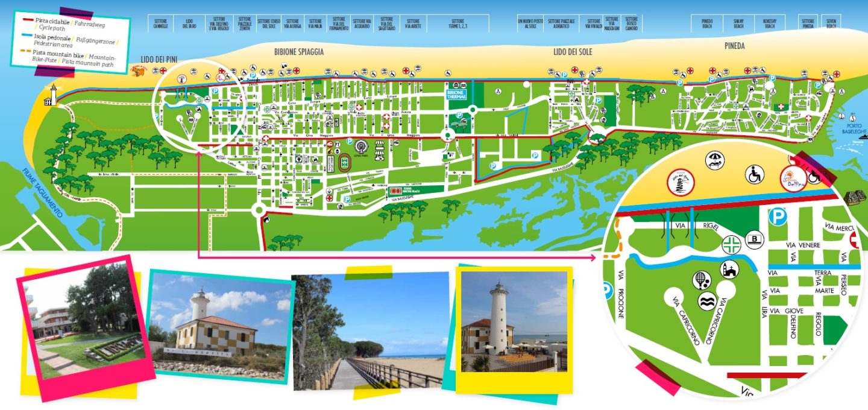This screenshot has width=868, height=410.
Task: Select the Pinedo Beach header cell
Action: click(x=707, y=24)
